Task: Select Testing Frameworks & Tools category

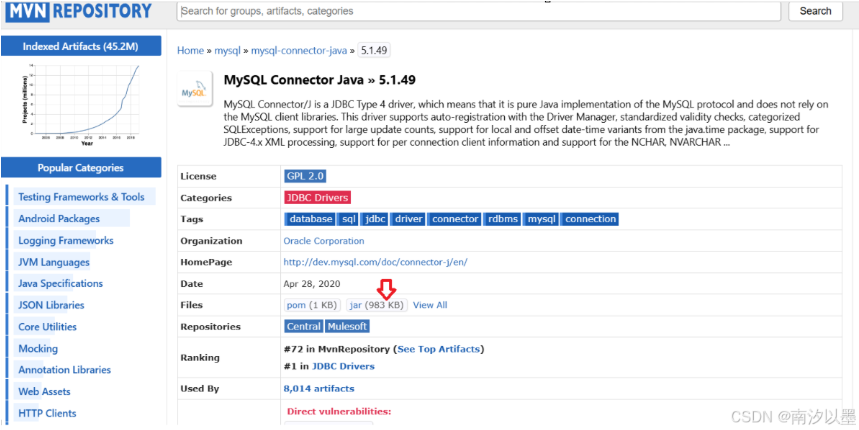Action: coord(81,197)
